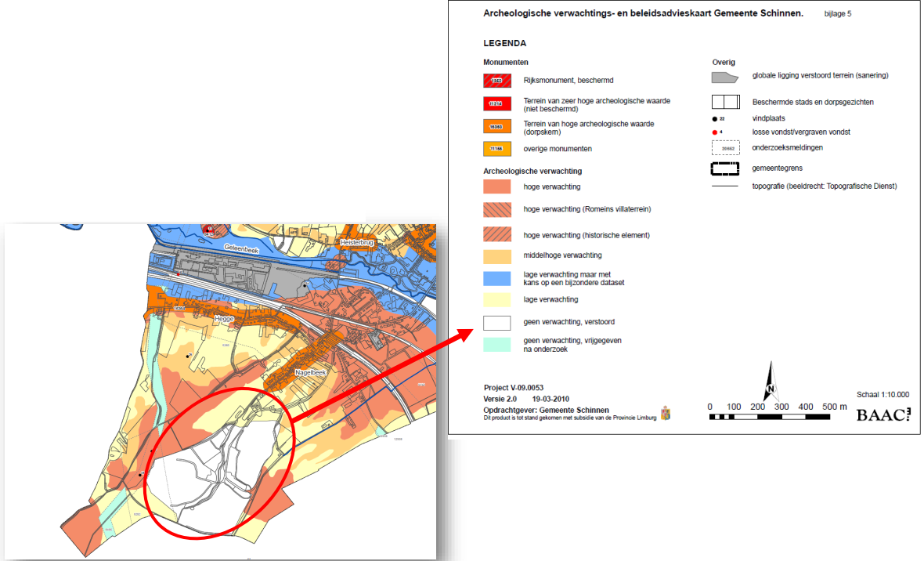Image resolution: width=924 pixels, height=561 pixels.
Task: Pick the white geen verwachting verstoord swatch
Action: (x=497, y=323)
